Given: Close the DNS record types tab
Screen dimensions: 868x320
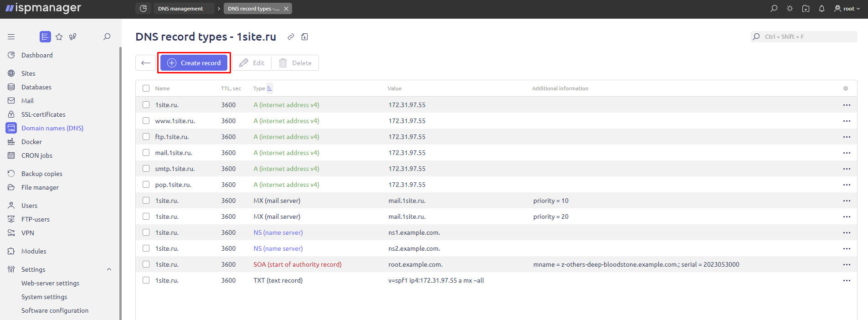Looking at the screenshot, I should pyautogui.click(x=286, y=9).
